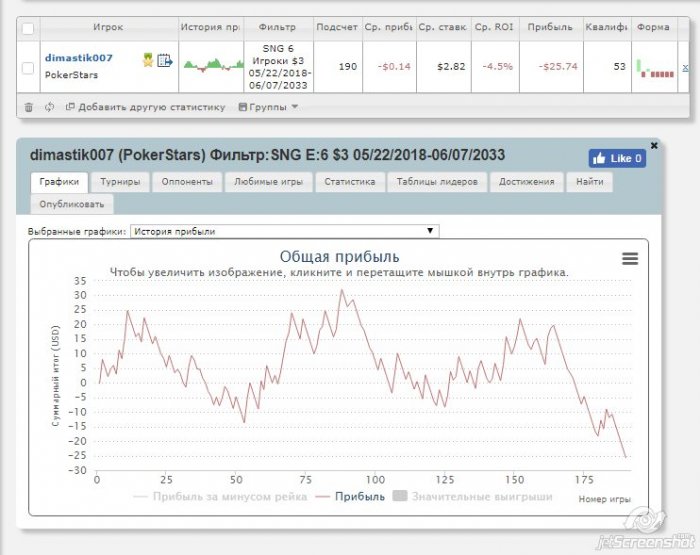
Task: Sort by the Форма column header
Action: coord(653,27)
